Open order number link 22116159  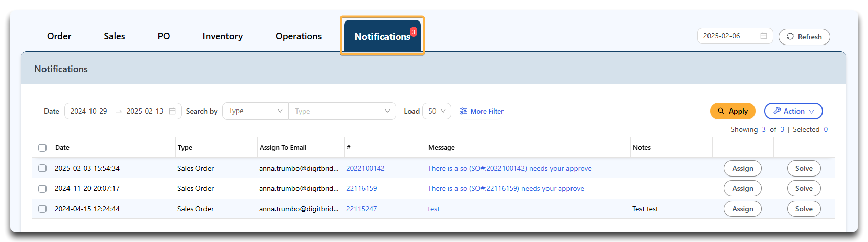pyautogui.click(x=361, y=188)
